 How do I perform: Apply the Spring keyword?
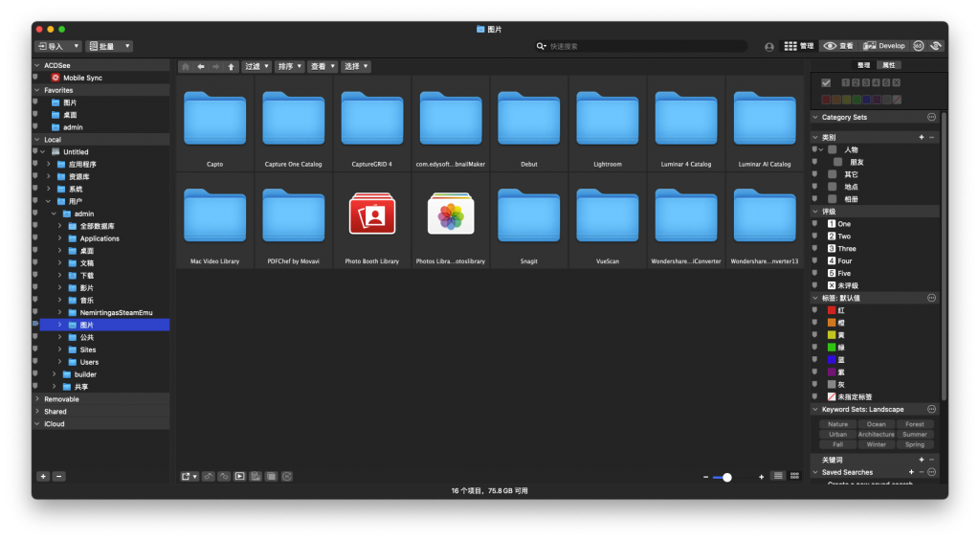pos(914,444)
